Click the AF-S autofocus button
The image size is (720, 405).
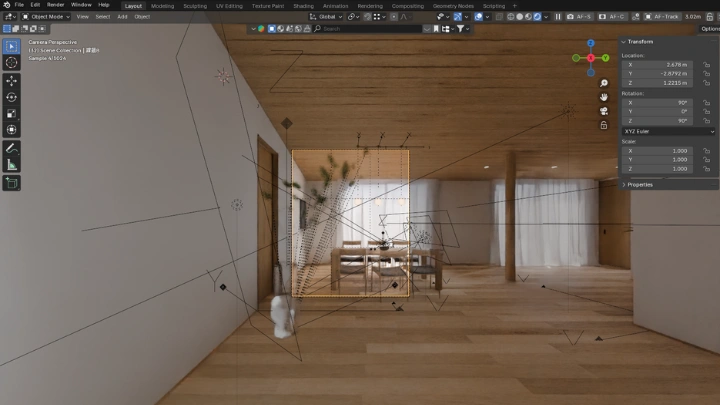pos(579,17)
